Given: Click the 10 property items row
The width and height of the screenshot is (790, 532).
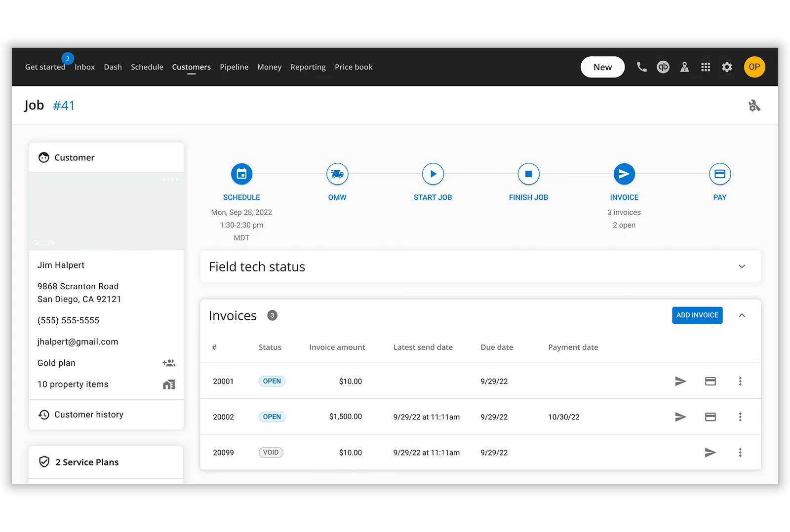Looking at the screenshot, I should click(106, 384).
